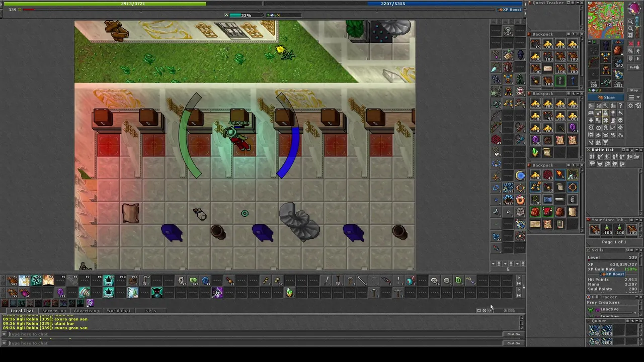Open the question mark help icon
The height and width of the screenshot is (362, 644).
[x=620, y=106]
